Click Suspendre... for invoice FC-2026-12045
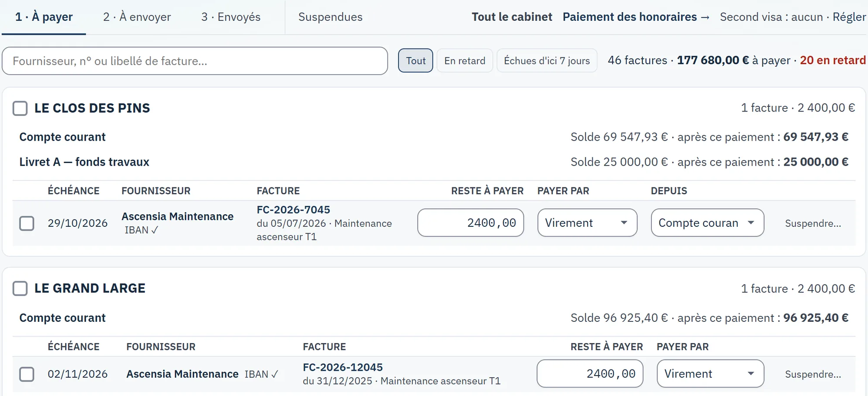Screen dimensions: 868x396 tap(813, 374)
